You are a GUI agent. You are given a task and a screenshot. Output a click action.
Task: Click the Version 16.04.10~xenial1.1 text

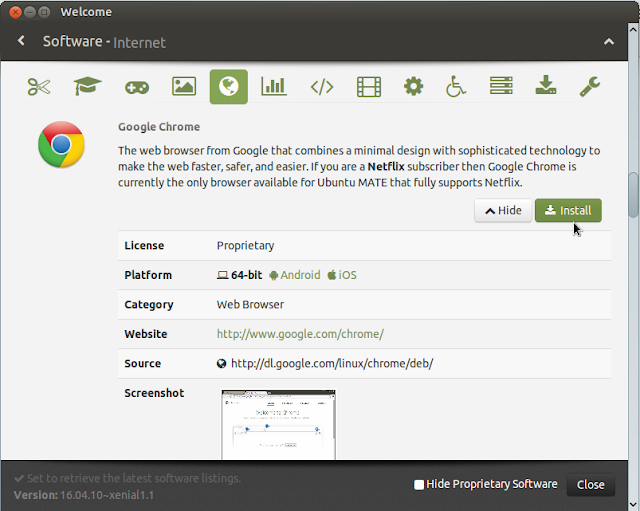[84, 495]
